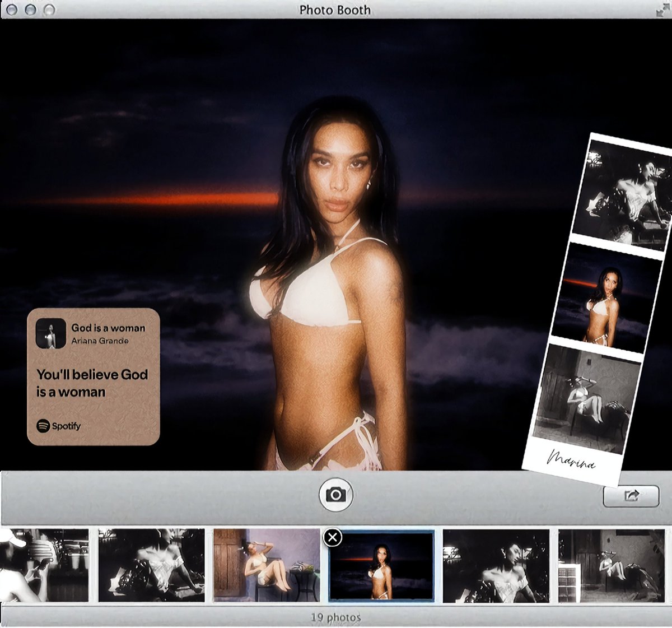The width and height of the screenshot is (672, 628).
Task: Click the bottom chair photo in the strip
Action: [x=586, y=398]
